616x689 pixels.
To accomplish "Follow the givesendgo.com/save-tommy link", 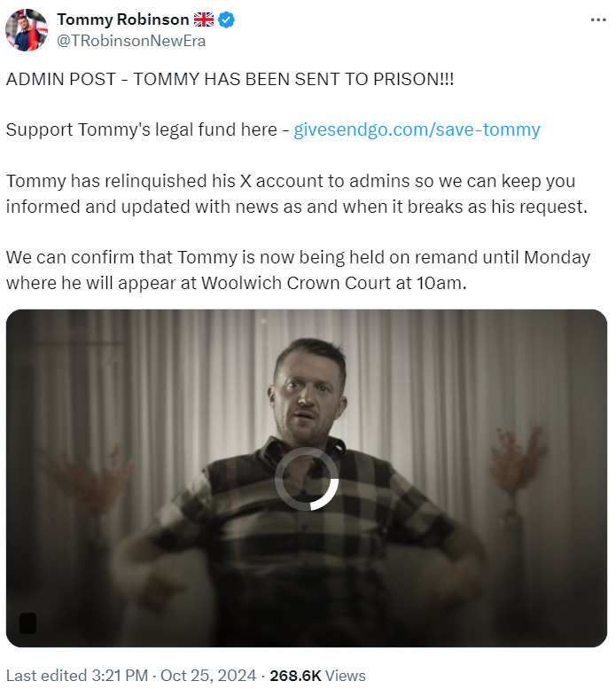I will (417, 129).
